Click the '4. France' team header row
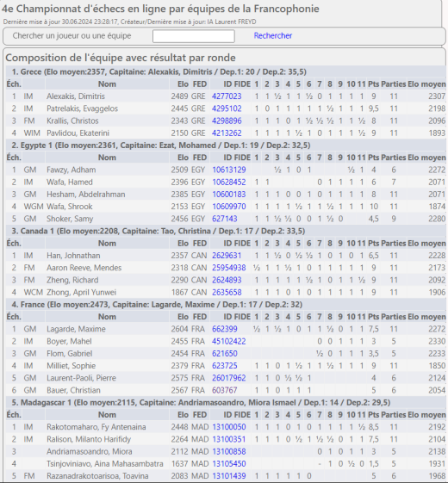448x483 pixels. click(x=226, y=305)
